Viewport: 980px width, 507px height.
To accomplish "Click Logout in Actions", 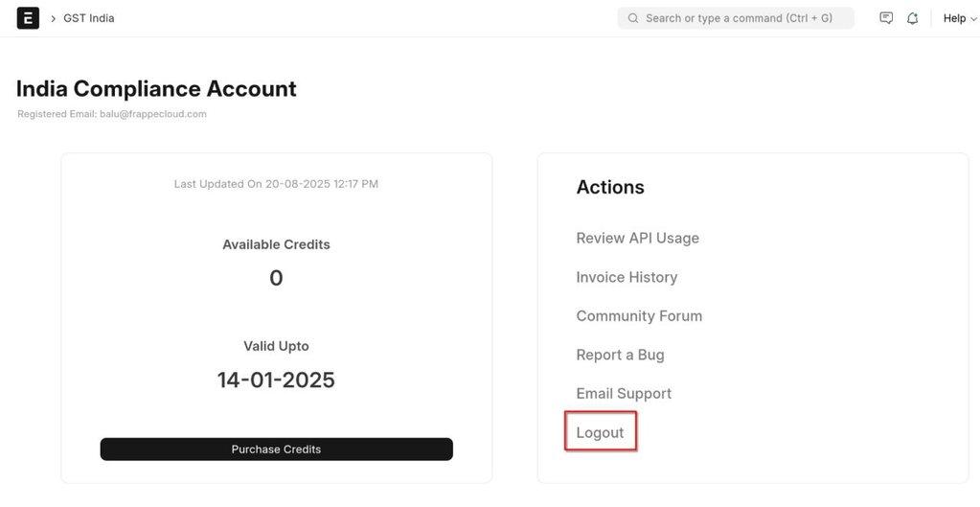I will 600,432.
